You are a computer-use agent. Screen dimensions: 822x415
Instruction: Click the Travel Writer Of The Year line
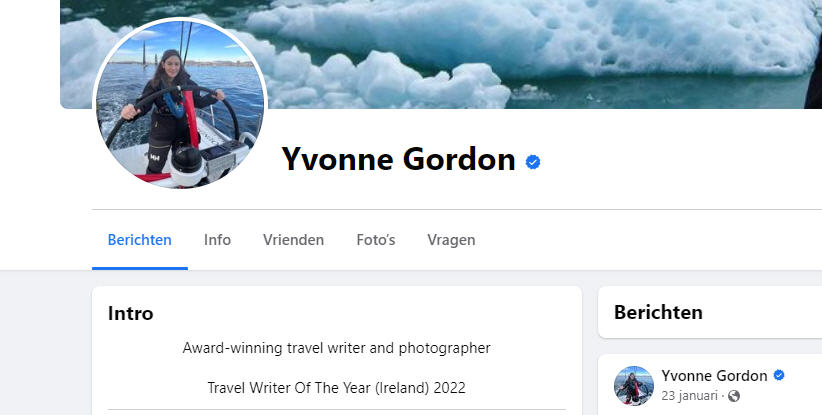[337, 388]
